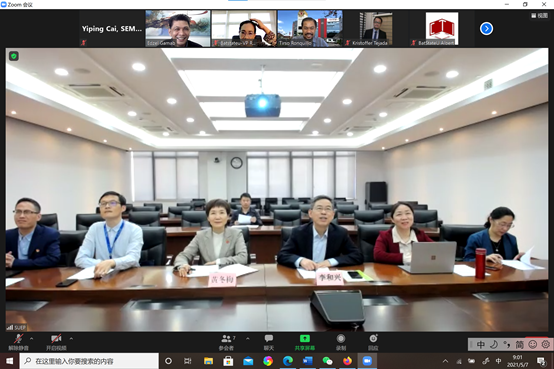This screenshot has height=369, width=554.
Task: Expand the arrow next to participants
Action: 248,339
